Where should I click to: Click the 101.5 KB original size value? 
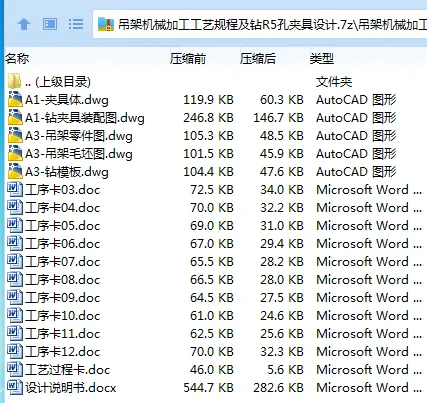[208, 154]
